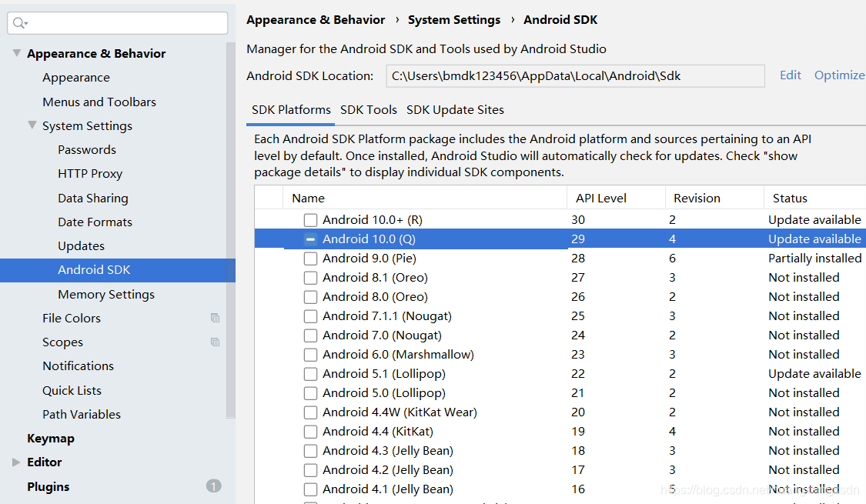Check the Android 7.1.1 (Nougat) checkbox
This screenshot has width=866, height=504.
(x=310, y=316)
